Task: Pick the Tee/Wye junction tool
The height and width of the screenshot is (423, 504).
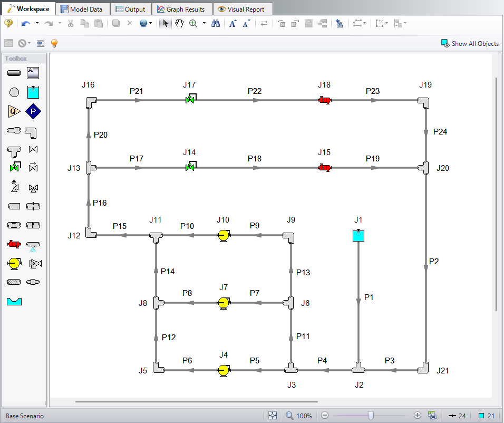Action: pos(14,150)
